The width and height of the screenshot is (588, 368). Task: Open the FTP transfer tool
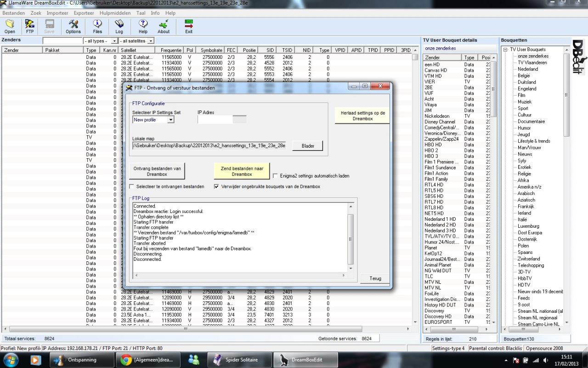tap(30, 27)
